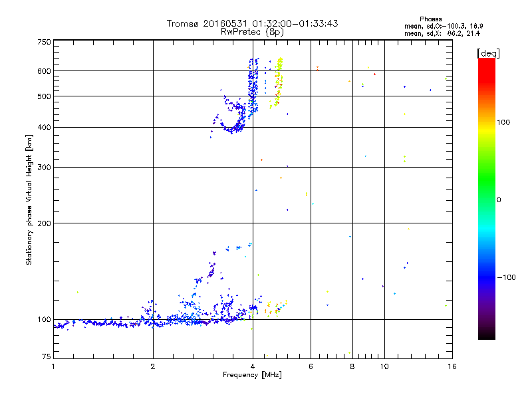
Task: Click the y-axis tick label '400'
Action: pyautogui.click(x=44, y=127)
